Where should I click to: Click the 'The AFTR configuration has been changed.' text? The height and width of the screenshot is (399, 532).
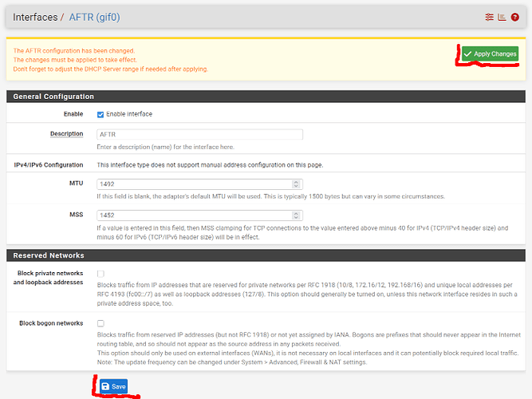coord(74,51)
